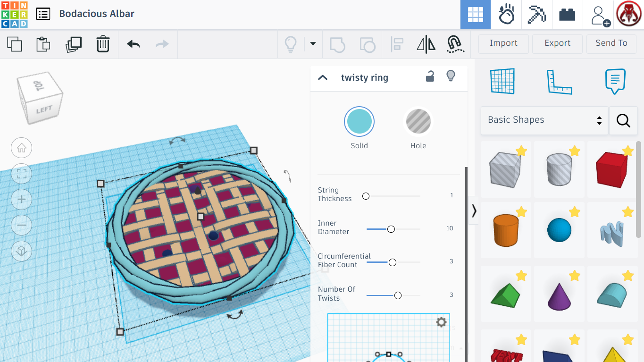Set the twisty ring to Hole
Screen dimensions: 644x362
coord(418,121)
